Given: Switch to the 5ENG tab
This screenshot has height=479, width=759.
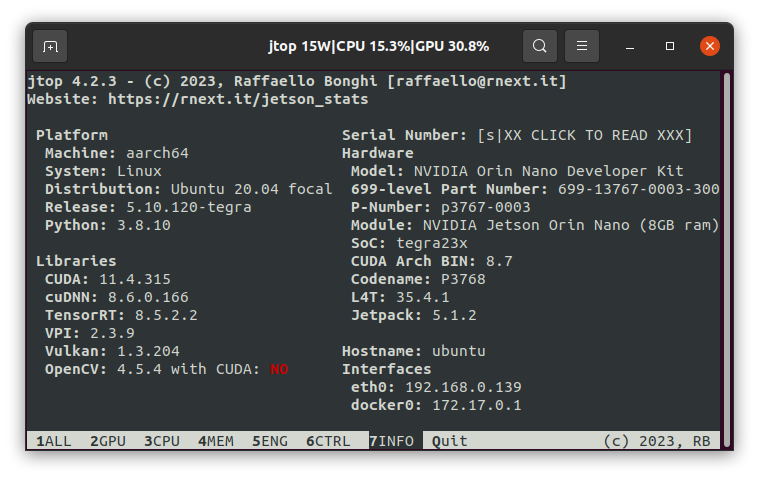Looking at the screenshot, I should [270, 441].
